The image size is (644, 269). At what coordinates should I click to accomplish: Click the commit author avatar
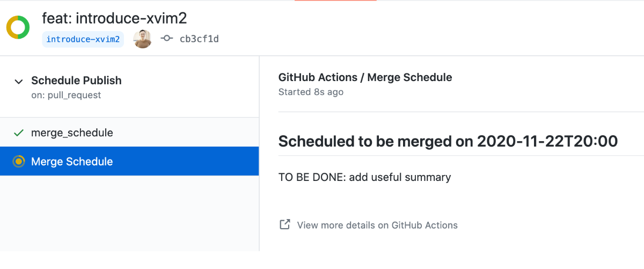(143, 39)
